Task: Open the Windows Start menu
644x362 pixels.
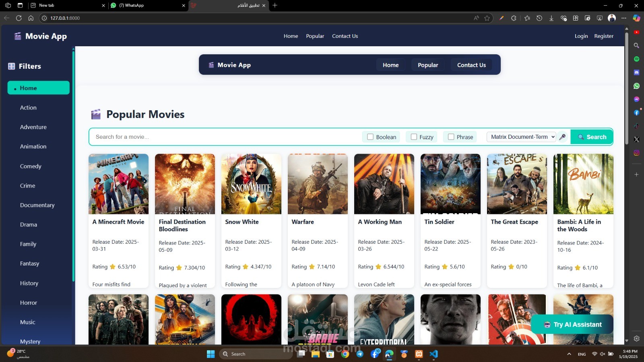Action: (x=211, y=354)
